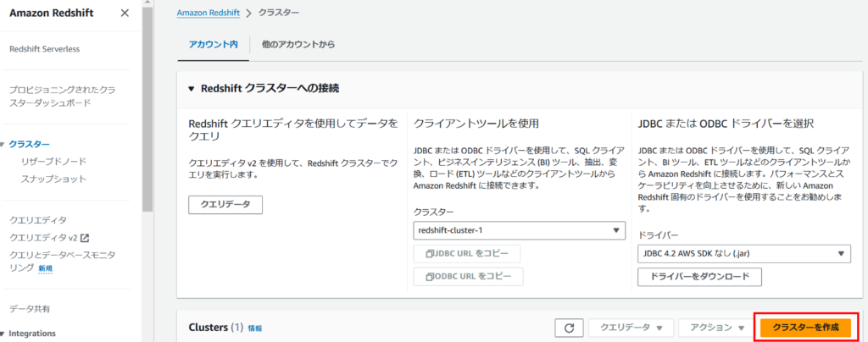The height and width of the screenshot is (342, 868).
Task: Open the 情報 link beside Clusters
Action: point(255,328)
